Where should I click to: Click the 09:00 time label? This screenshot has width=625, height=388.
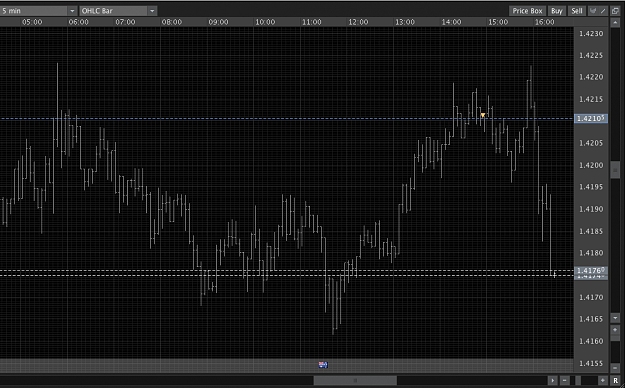click(x=218, y=22)
